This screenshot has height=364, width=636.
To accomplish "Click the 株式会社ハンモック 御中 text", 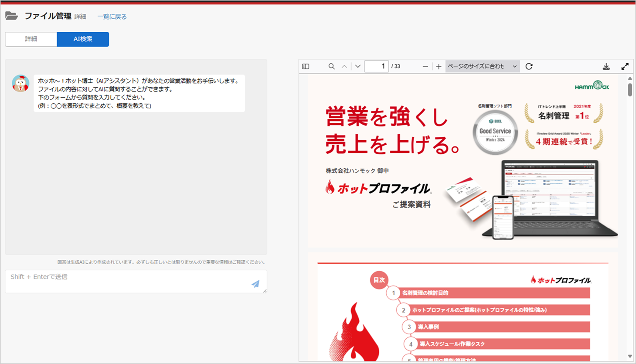I will [x=357, y=170].
